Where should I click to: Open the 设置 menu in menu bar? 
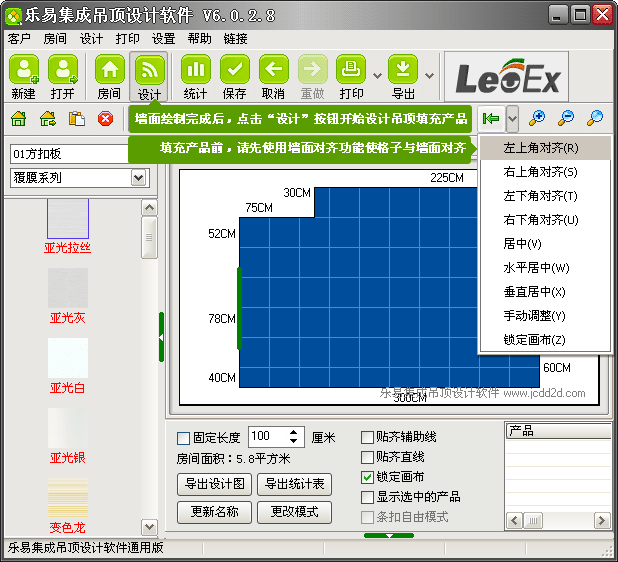click(x=163, y=39)
